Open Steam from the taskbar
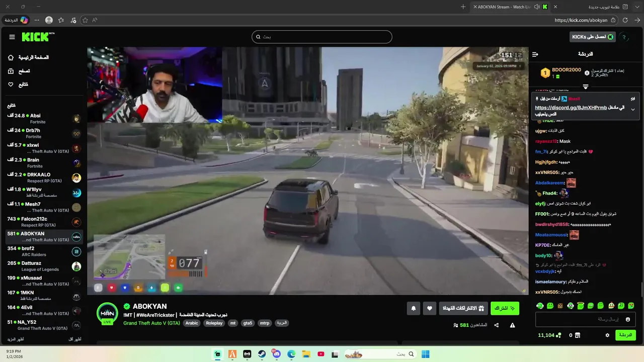The width and height of the screenshot is (644, 362). point(262,354)
